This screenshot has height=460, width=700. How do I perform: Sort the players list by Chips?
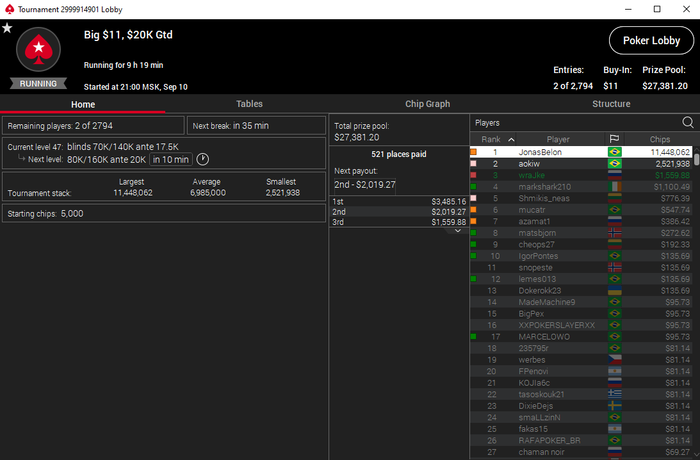[x=659, y=139]
